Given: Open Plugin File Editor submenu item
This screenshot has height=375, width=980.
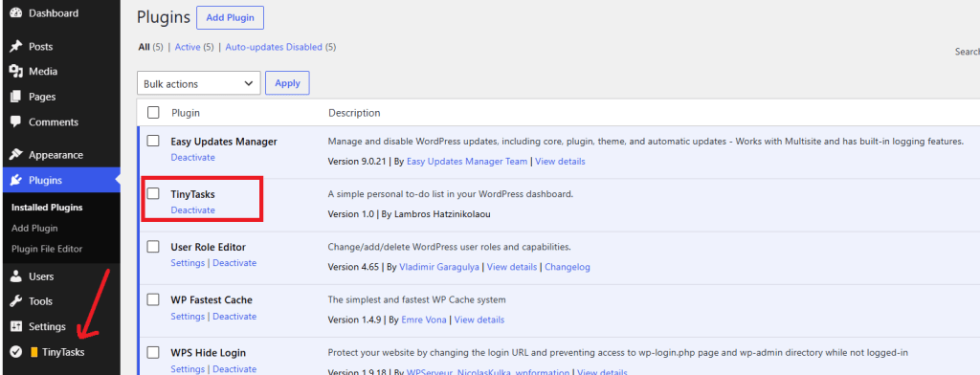Looking at the screenshot, I should (x=47, y=249).
